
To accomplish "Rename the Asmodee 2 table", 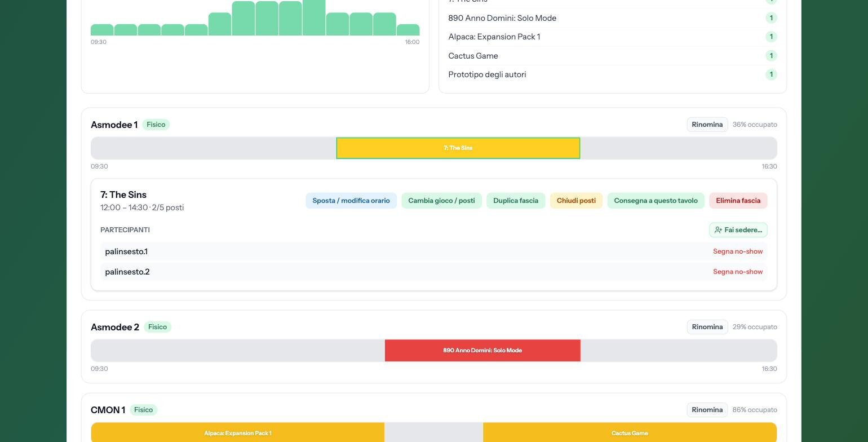I will (x=707, y=327).
